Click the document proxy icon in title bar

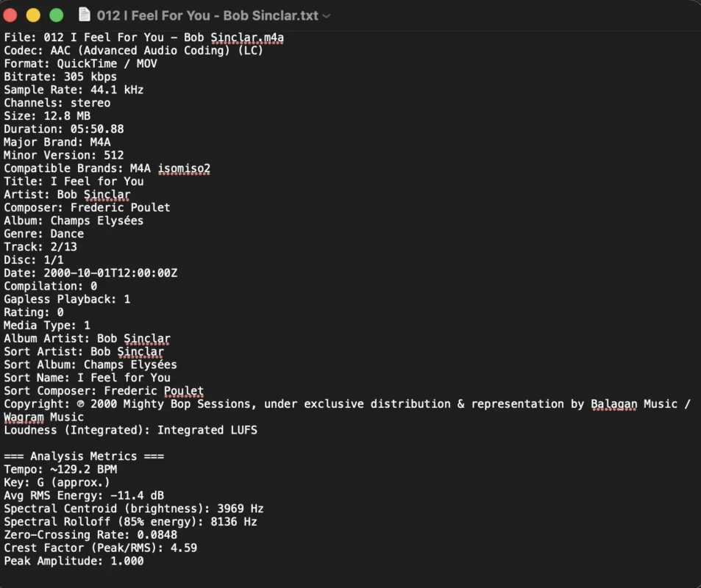click(85, 15)
